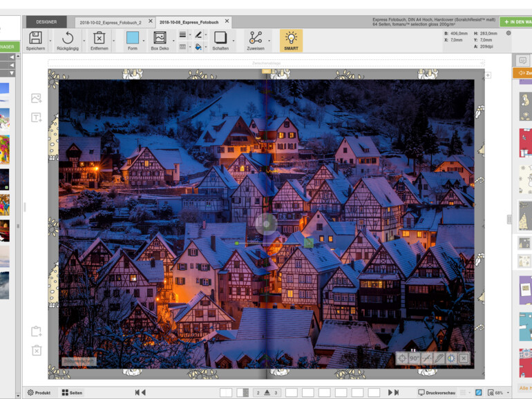532x399 pixels.
Task: Expand the Zuweisen dropdown arrow
Action: 269,41
